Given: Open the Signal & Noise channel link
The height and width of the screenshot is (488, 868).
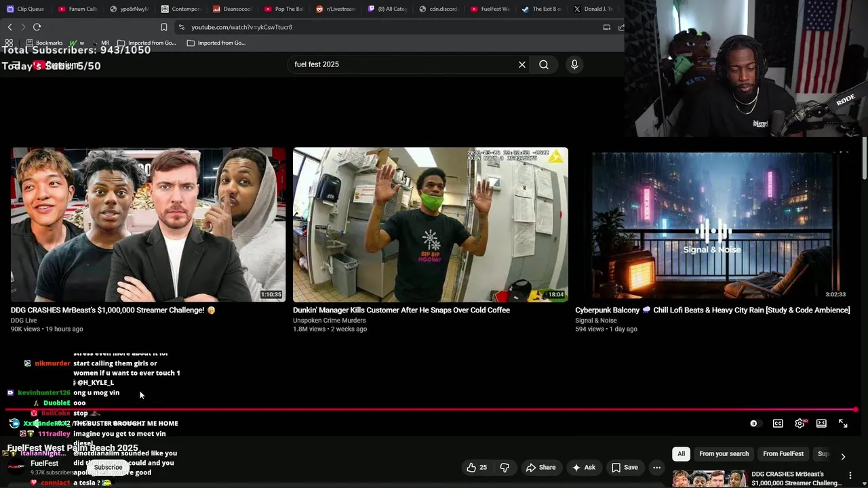Looking at the screenshot, I should 596,320.
